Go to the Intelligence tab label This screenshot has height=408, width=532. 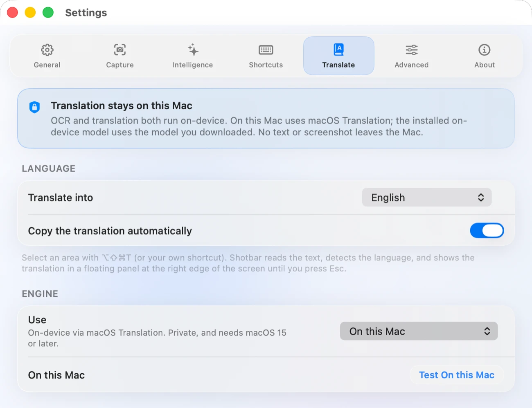[193, 65]
